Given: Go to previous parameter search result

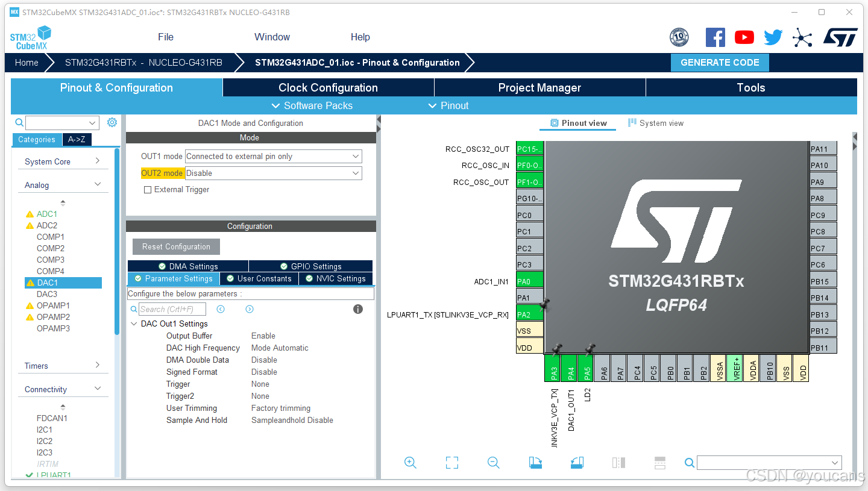Looking at the screenshot, I should click(x=221, y=309).
